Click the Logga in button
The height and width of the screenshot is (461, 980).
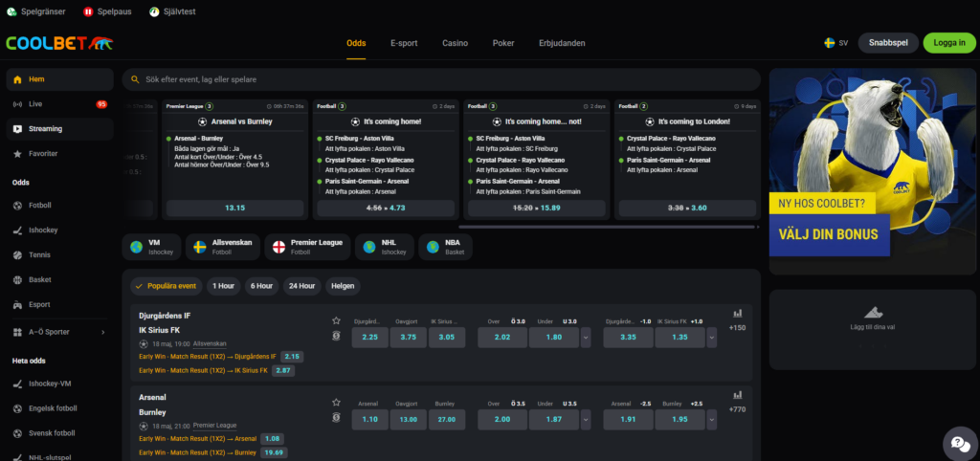pos(949,43)
